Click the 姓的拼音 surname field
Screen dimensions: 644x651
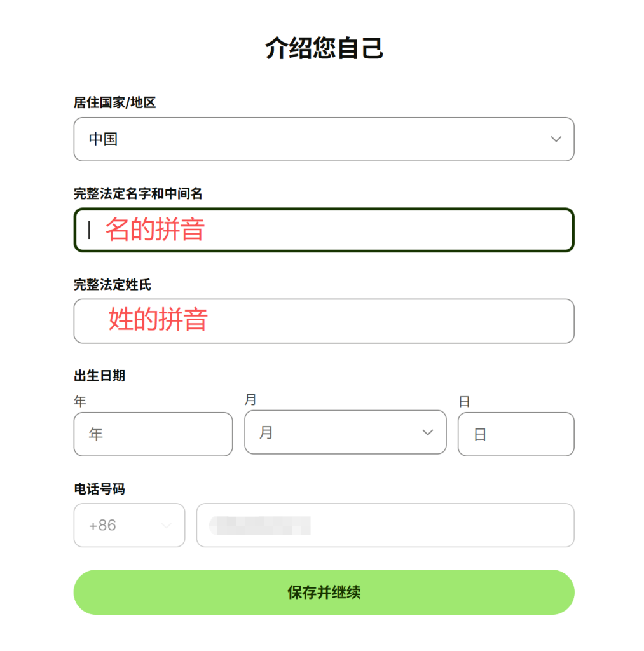pyautogui.click(x=324, y=321)
